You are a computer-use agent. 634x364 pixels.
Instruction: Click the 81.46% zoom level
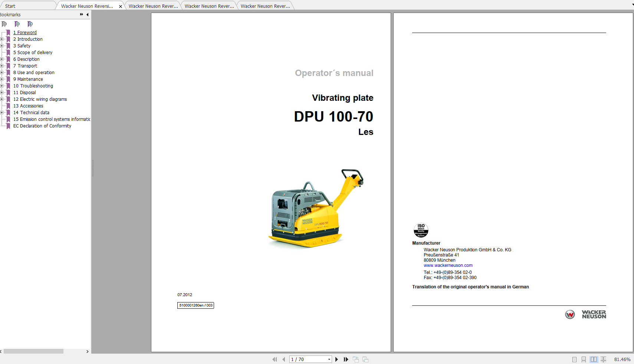[622, 360]
